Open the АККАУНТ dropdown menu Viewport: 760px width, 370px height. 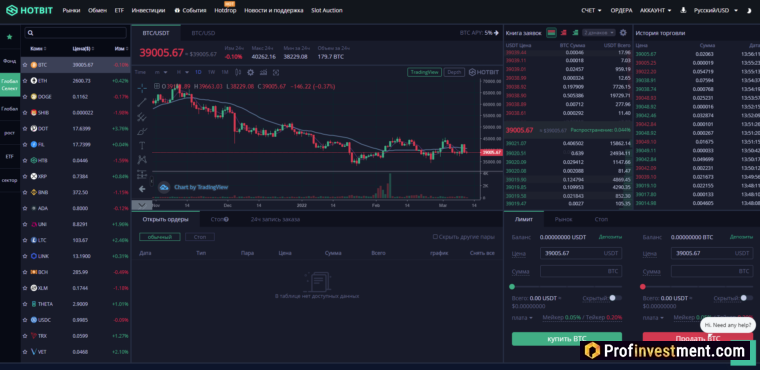655,10
